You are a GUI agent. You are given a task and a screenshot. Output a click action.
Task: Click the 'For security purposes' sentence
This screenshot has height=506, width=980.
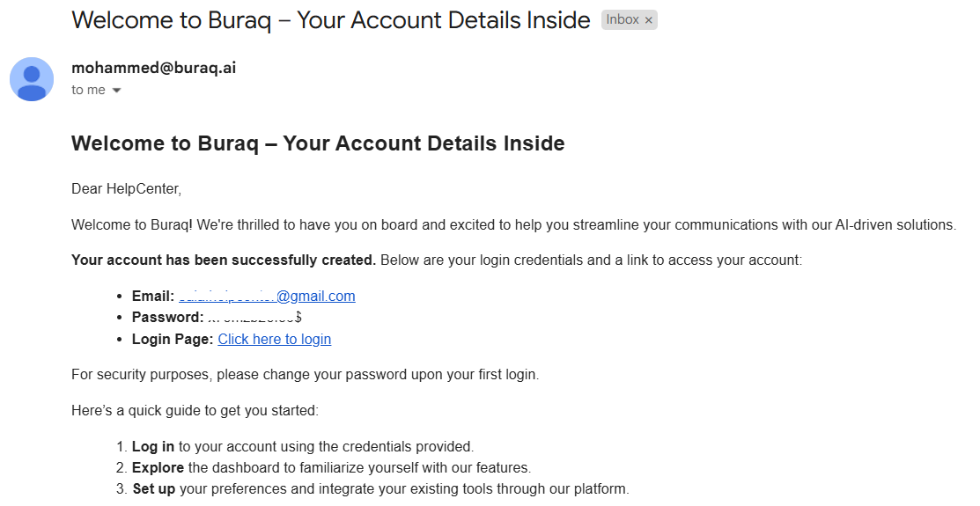305,375
